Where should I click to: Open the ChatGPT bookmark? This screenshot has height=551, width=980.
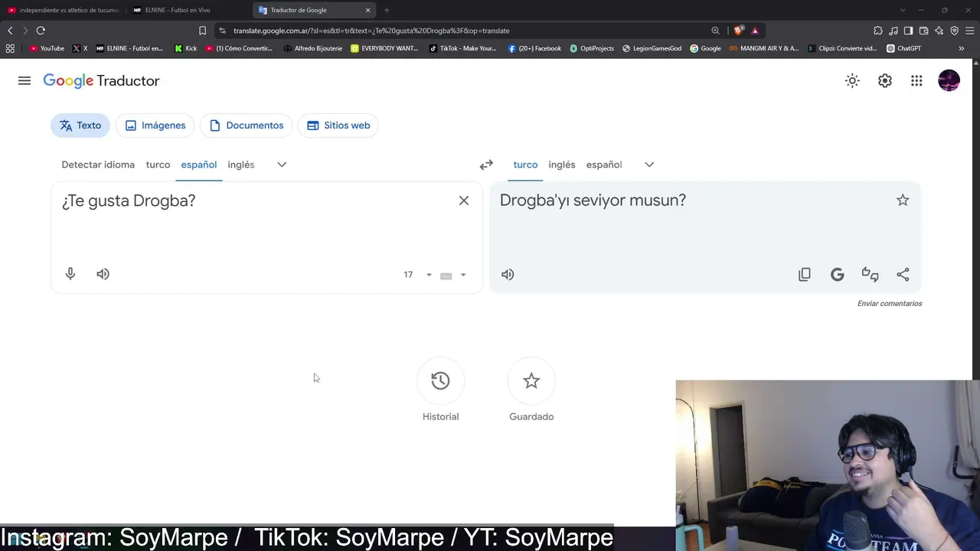903,48
